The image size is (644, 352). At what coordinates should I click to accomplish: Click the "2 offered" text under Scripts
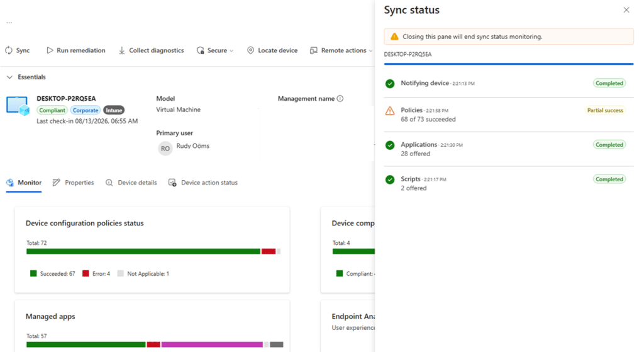click(414, 188)
